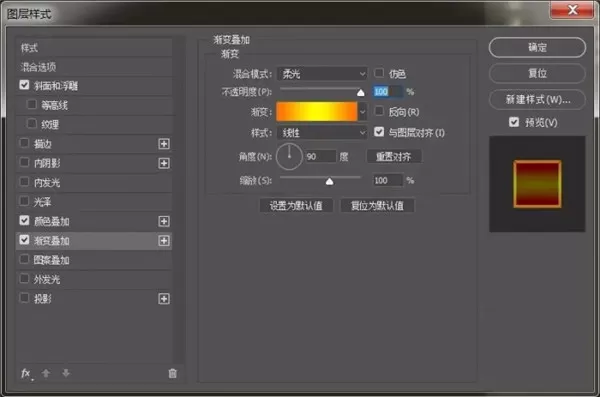The height and width of the screenshot is (397, 600).
Task: Click the orange-yellow gradient swatch
Action: point(317,112)
